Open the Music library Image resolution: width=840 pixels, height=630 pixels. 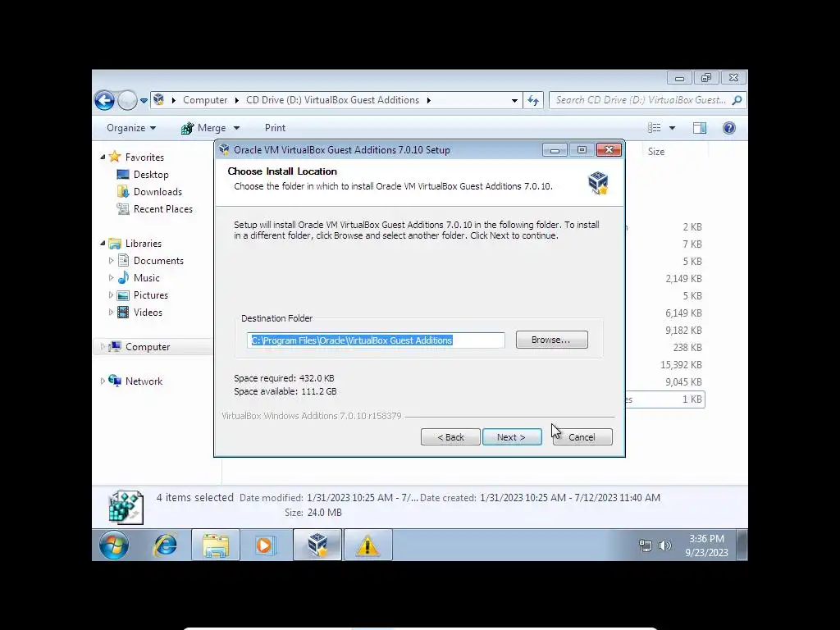tap(146, 278)
